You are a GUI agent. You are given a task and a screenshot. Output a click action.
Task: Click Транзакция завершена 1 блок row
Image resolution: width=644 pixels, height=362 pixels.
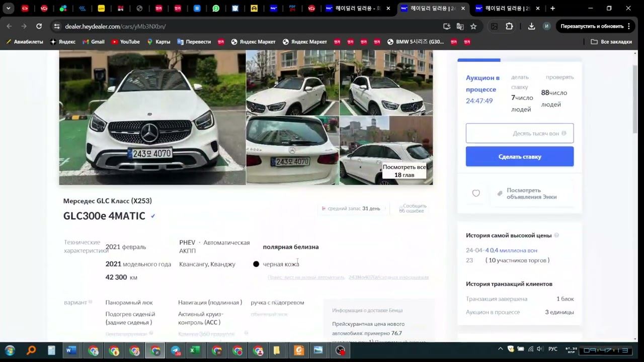tap(520, 299)
